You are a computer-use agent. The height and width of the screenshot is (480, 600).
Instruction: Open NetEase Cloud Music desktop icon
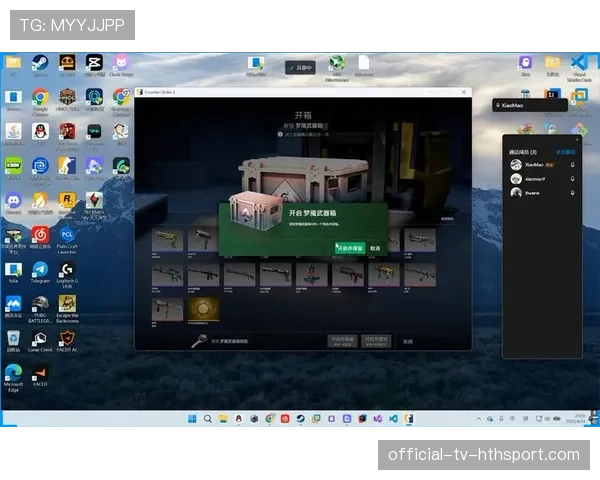(x=40, y=235)
